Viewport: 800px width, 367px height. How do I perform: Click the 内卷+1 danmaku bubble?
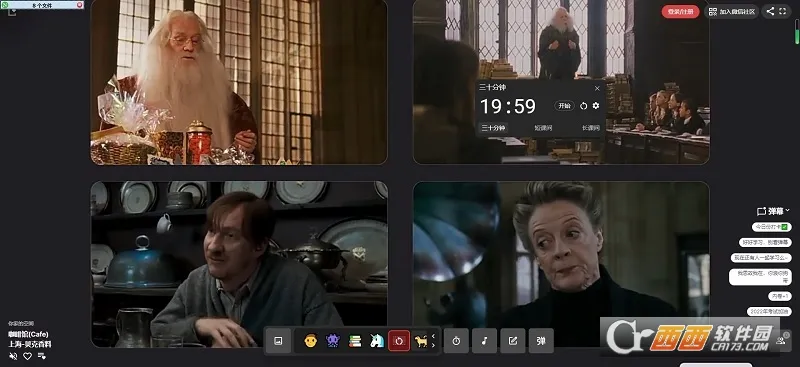coord(780,296)
